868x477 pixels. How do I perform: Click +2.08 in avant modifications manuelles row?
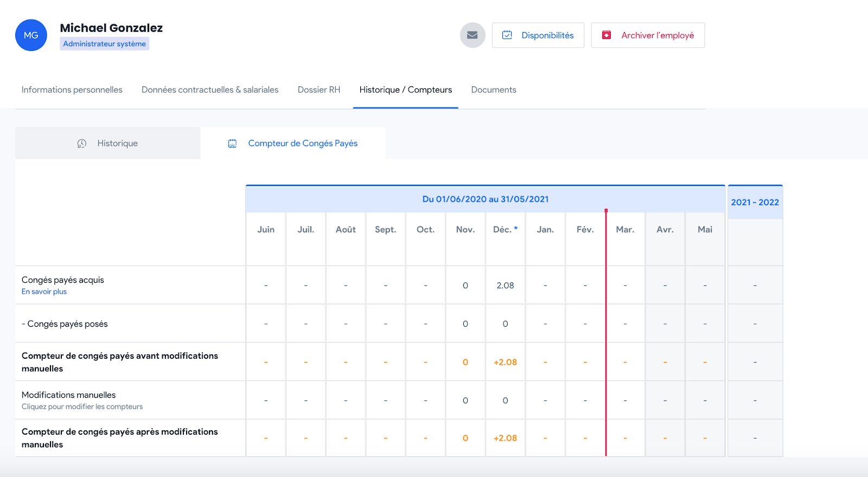505,362
